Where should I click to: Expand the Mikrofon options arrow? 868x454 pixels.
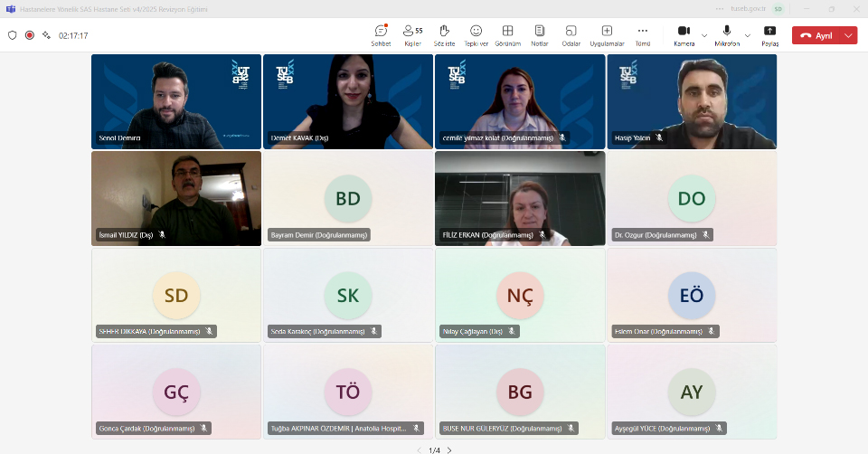pos(748,35)
